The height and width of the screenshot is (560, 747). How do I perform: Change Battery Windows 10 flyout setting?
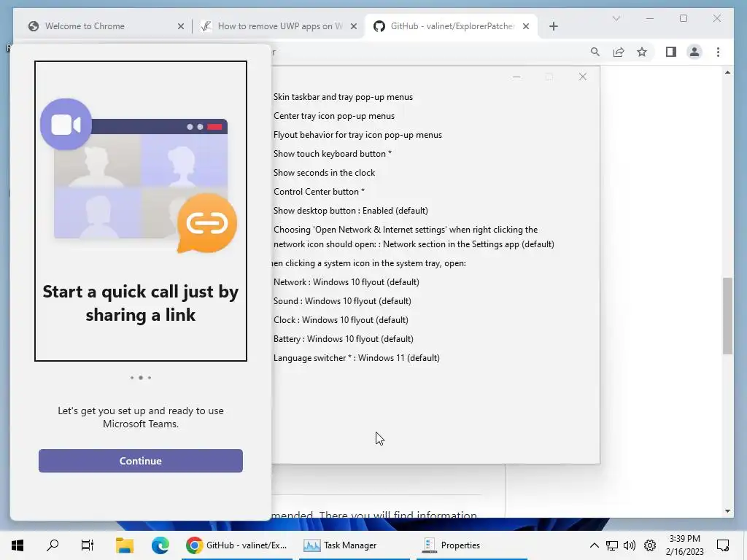pos(344,339)
